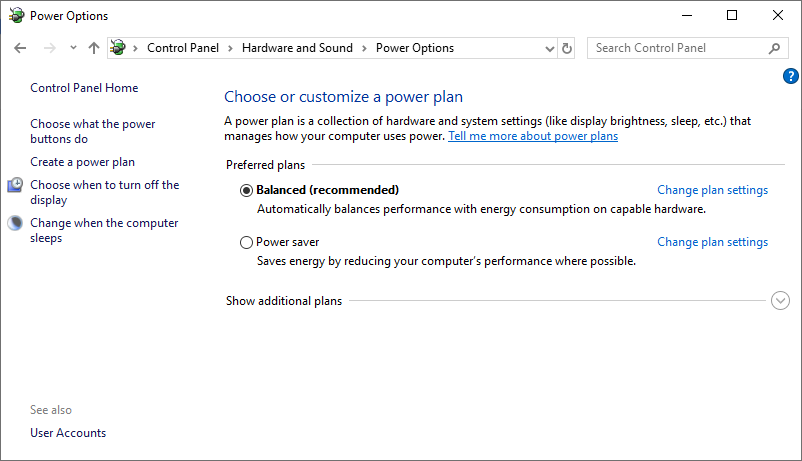Screen dimensions: 802x461
Task: Click the sleep moon icon in sidebar
Action: pyautogui.click(x=15, y=223)
